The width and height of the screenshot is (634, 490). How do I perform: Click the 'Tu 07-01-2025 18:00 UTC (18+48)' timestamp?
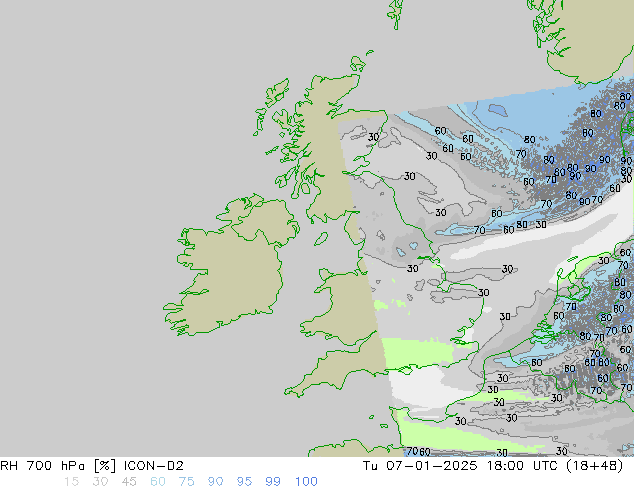(493, 466)
